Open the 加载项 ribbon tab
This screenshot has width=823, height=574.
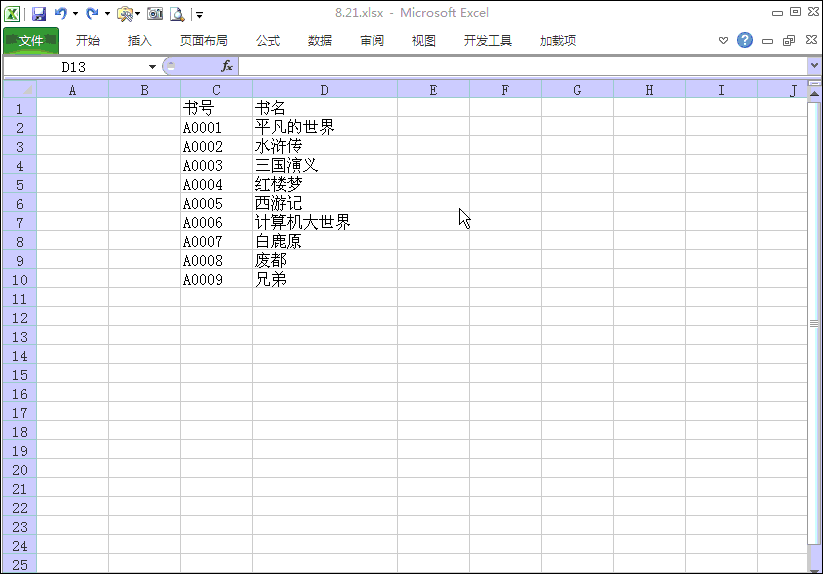click(558, 40)
